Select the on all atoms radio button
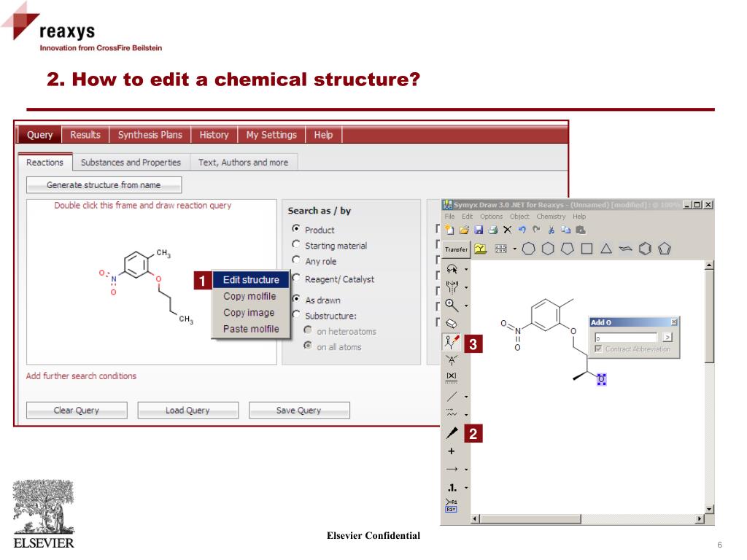 (308, 346)
